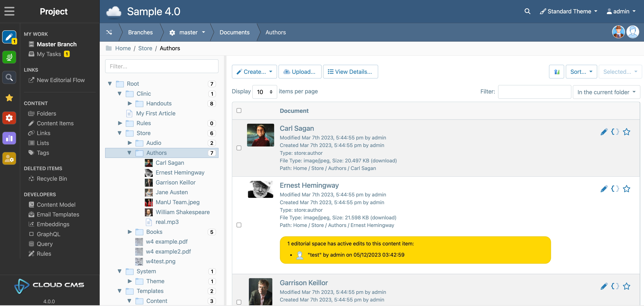Open the Create dropdown

pos(254,72)
